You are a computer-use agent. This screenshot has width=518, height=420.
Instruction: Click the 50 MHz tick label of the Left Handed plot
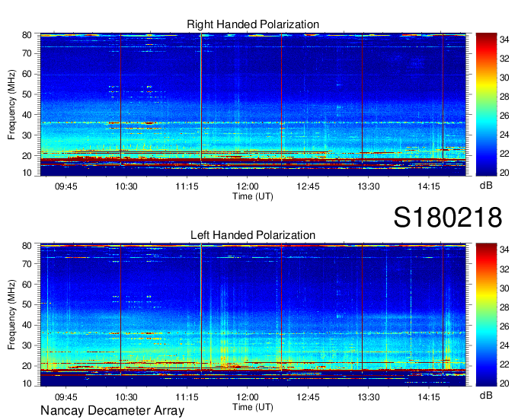[x=27, y=304]
